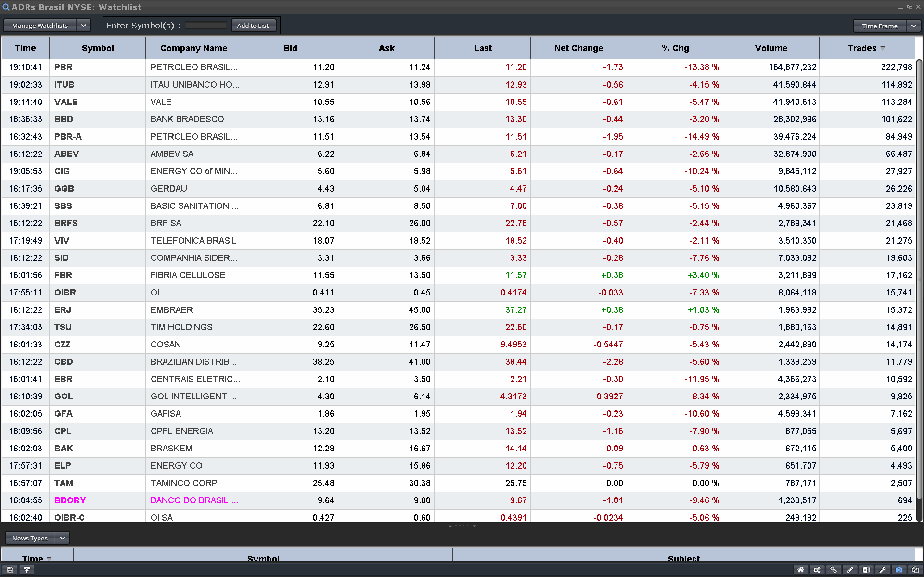
Task: Click the Add to List button
Action: [253, 26]
